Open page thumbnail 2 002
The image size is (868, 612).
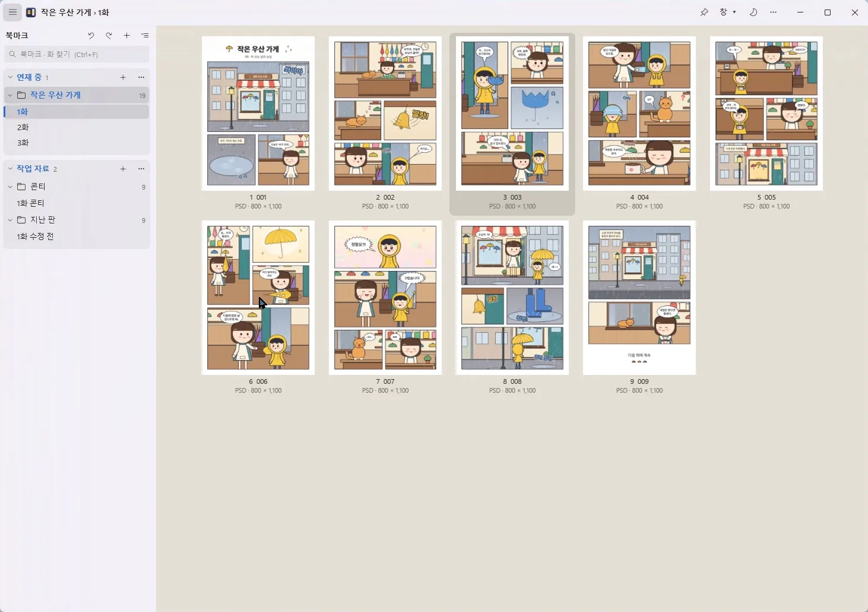click(385, 113)
